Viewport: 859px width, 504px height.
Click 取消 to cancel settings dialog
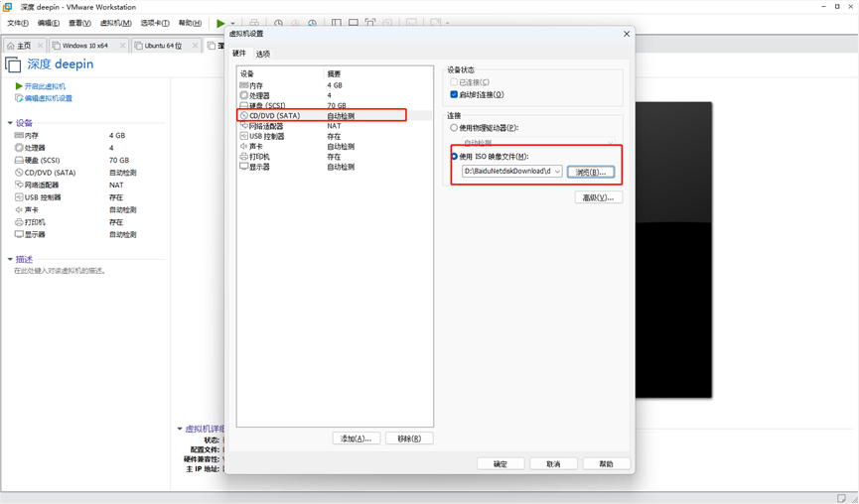(553, 463)
